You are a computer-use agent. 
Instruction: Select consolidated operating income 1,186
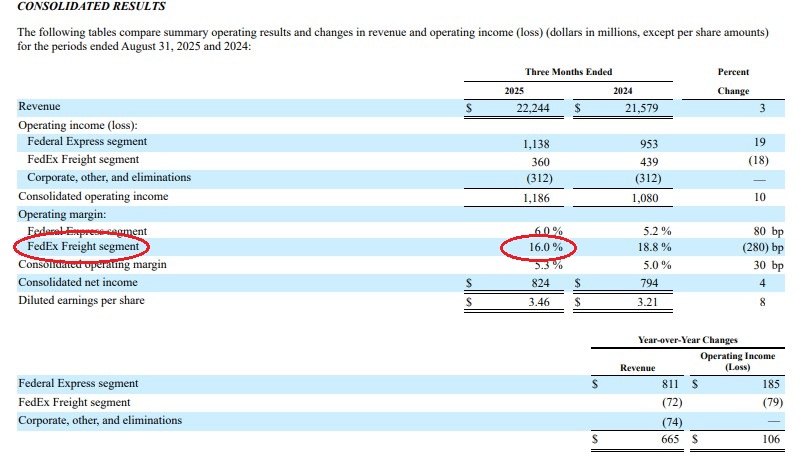pos(536,198)
